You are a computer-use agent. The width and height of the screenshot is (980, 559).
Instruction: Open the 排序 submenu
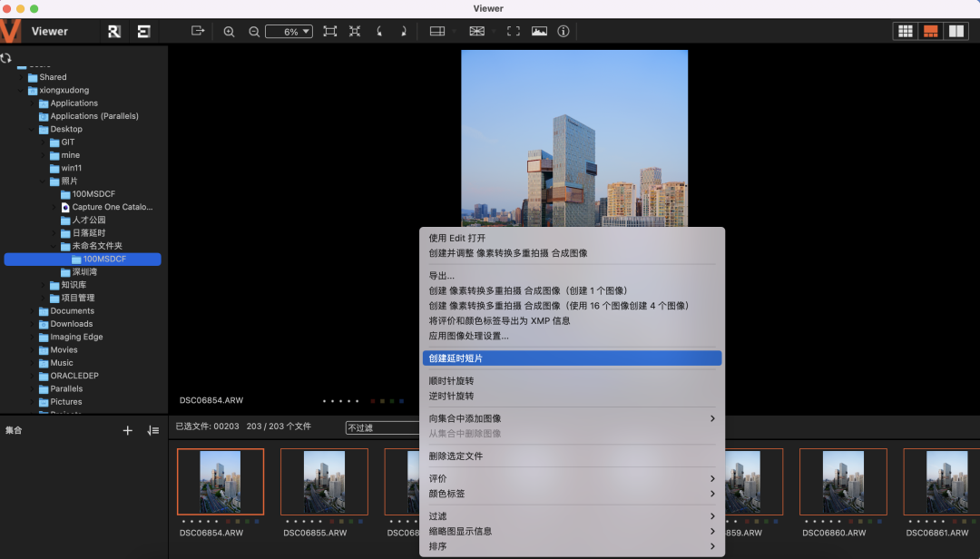tap(572, 546)
